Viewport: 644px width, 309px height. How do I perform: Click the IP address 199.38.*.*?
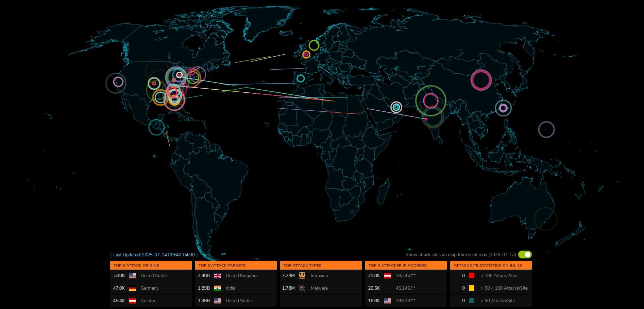click(406, 301)
